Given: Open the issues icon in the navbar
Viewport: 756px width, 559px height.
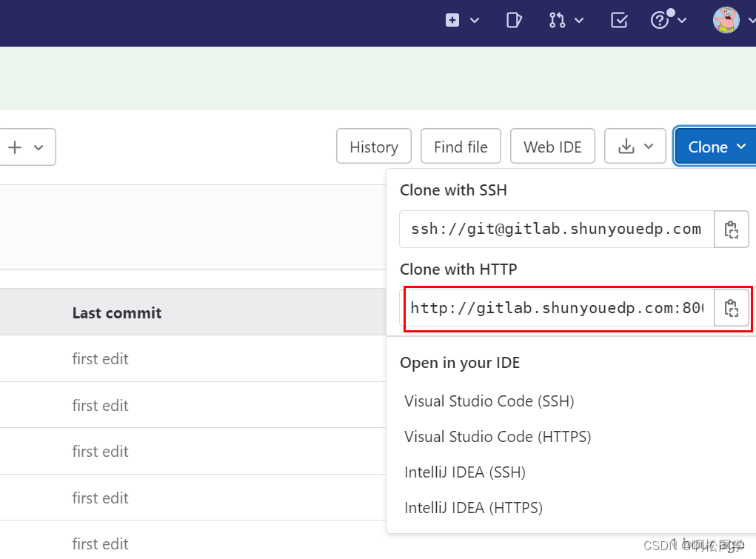Looking at the screenshot, I should pyautogui.click(x=514, y=20).
